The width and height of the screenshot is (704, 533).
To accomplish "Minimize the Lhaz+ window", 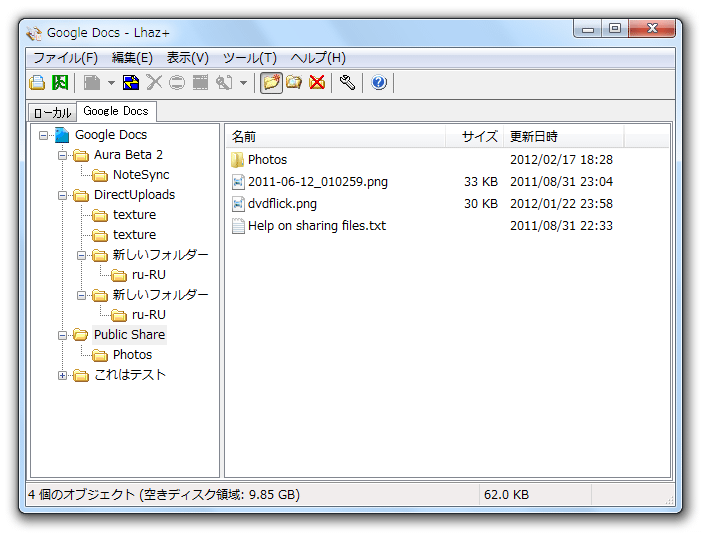I will click(x=588, y=28).
